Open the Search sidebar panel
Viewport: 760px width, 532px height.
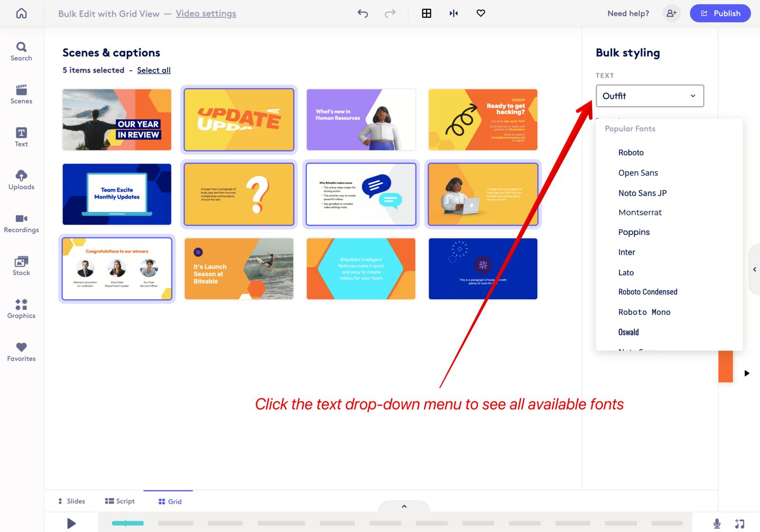click(x=21, y=52)
